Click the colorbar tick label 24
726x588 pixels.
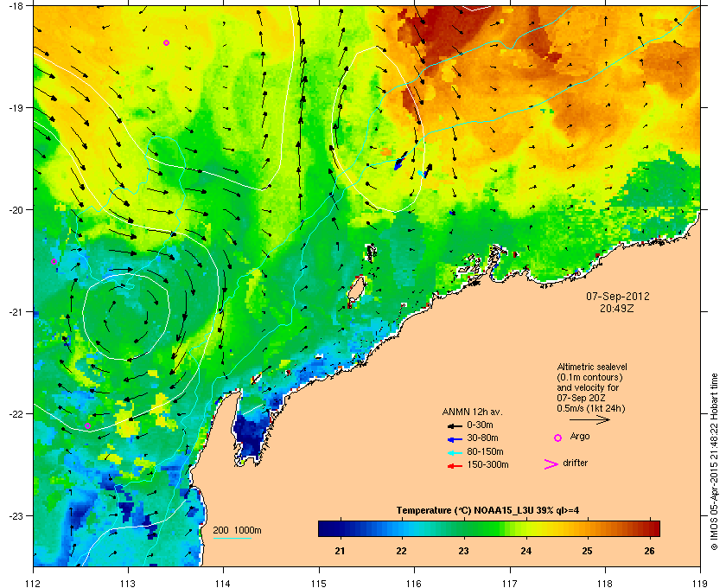pos(526,551)
